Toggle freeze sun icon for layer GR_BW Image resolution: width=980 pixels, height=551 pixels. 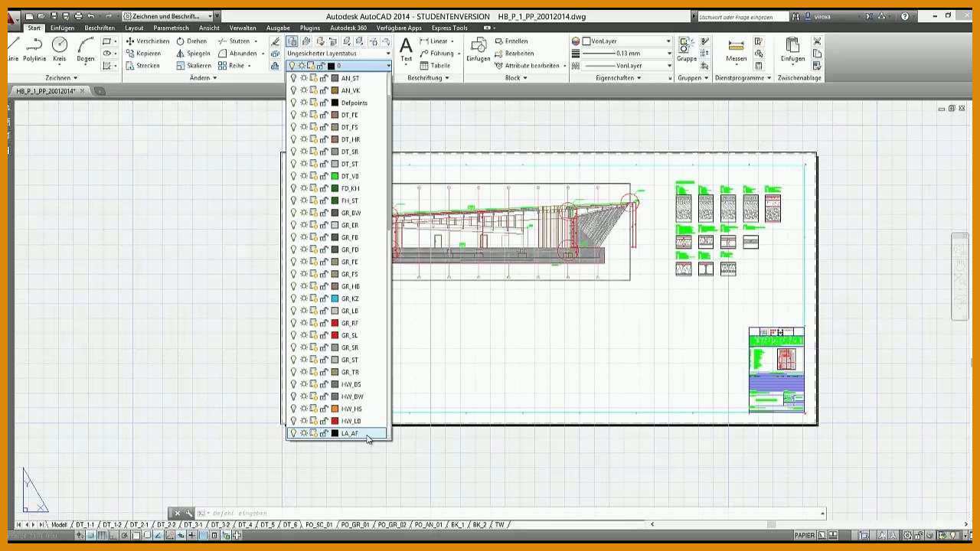click(x=303, y=213)
